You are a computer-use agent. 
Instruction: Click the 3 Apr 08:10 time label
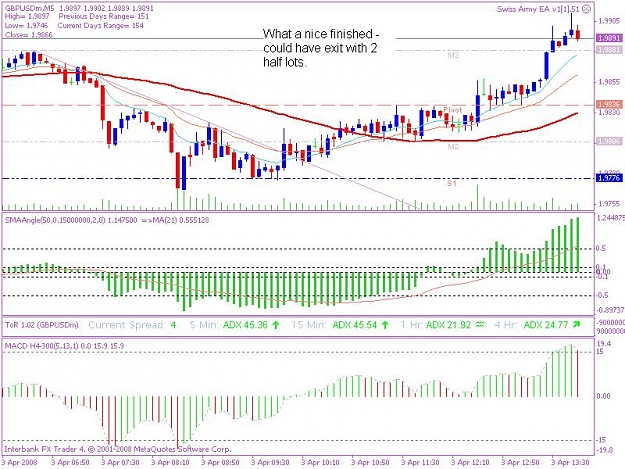(x=170, y=462)
